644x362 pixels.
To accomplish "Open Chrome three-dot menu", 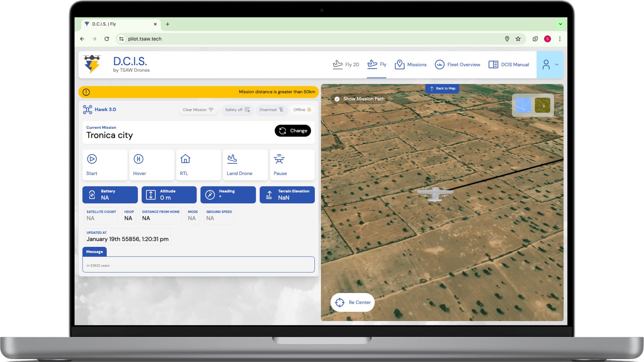I will (560, 39).
